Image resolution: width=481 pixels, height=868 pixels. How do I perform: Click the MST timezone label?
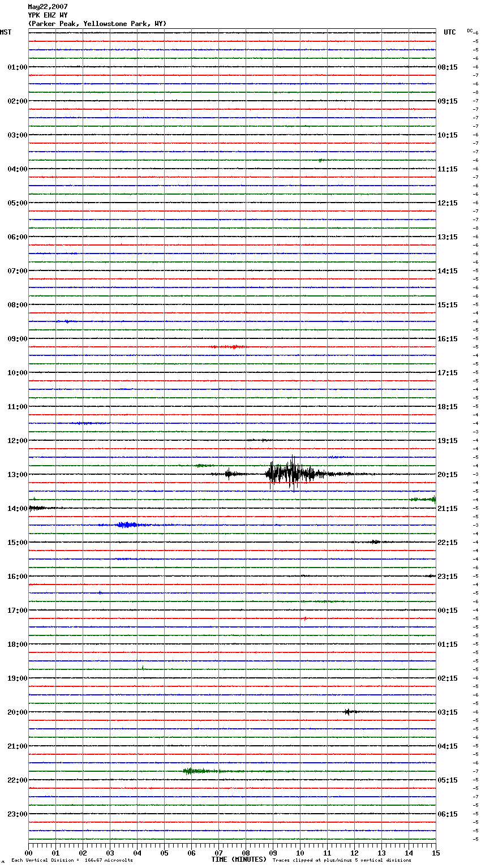6,32
